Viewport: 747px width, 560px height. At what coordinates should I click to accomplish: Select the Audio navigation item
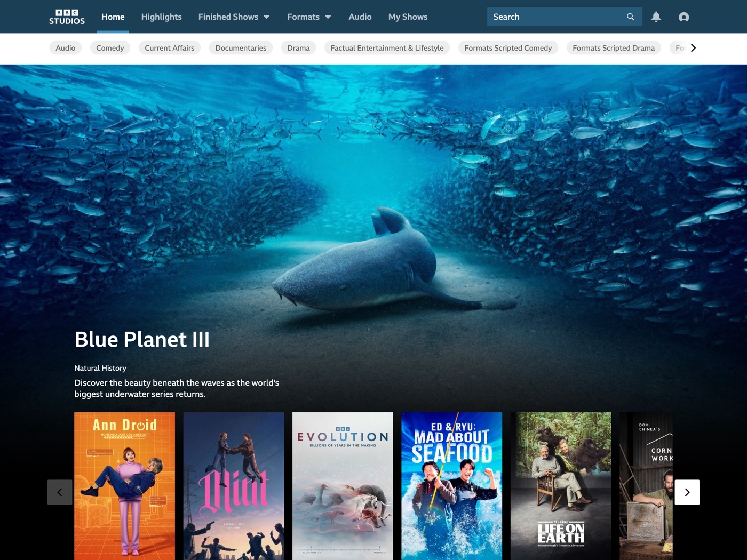pyautogui.click(x=360, y=17)
